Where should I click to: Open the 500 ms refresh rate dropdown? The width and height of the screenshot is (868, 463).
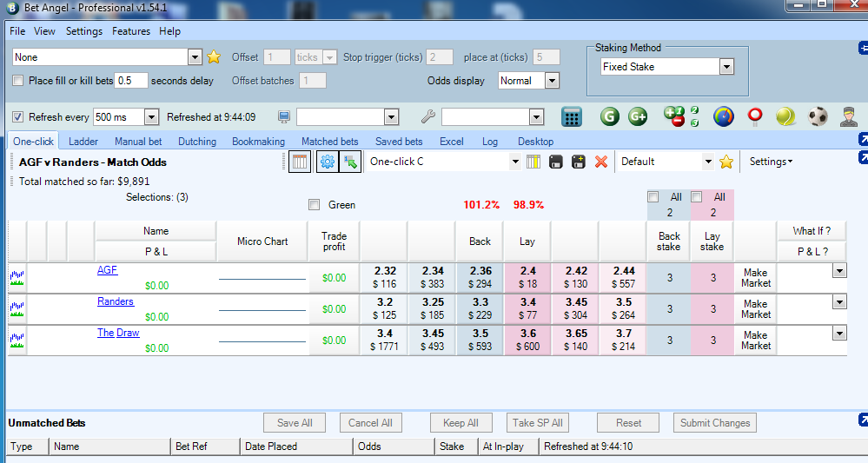151,116
